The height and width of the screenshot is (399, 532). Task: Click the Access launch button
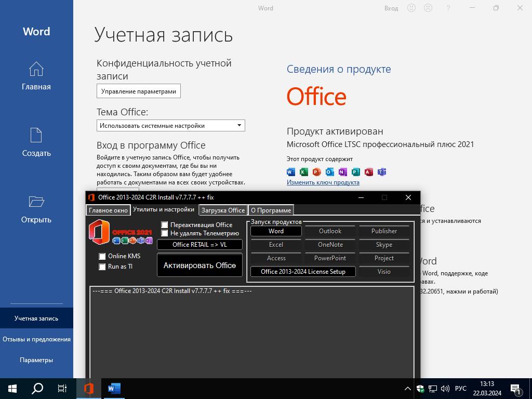[276, 258]
